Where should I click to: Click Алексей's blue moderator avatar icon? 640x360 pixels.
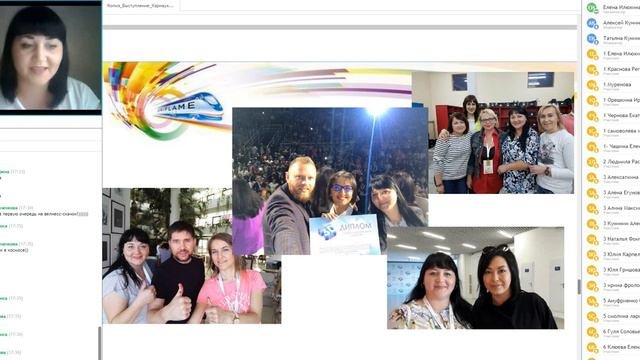click(x=592, y=23)
